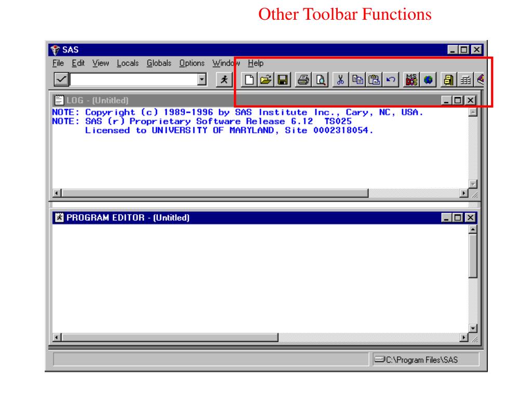This screenshot has height=399, width=532.
Task: Click PROGRAM EDITOR scroll up arrow
Action: [x=473, y=229]
